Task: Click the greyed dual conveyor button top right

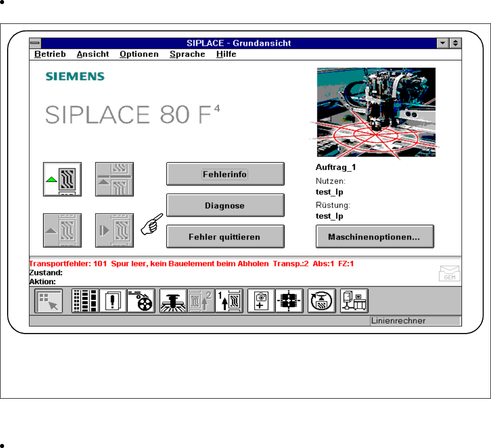Action: point(114,179)
